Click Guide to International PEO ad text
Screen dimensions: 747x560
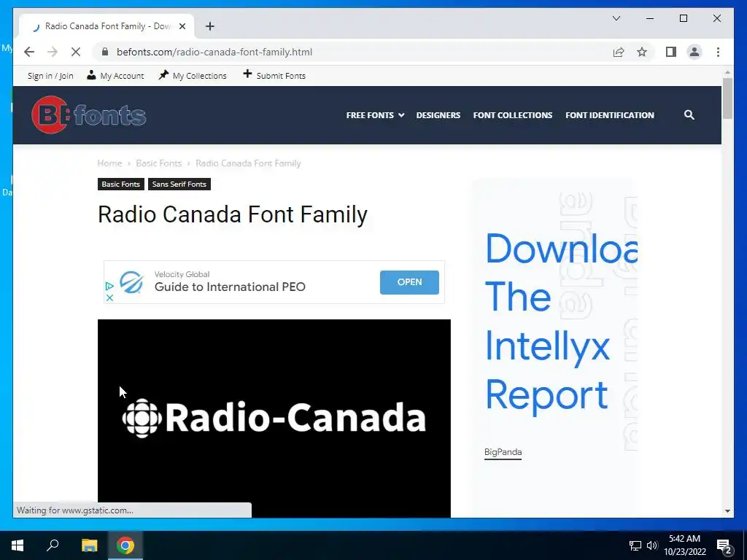point(230,287)
